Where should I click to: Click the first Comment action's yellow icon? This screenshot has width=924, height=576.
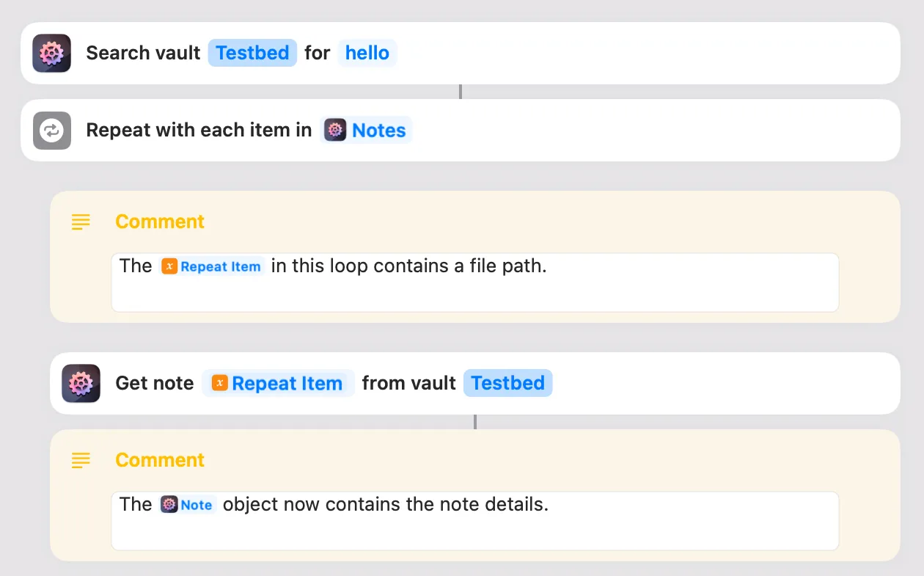[81, 222]
